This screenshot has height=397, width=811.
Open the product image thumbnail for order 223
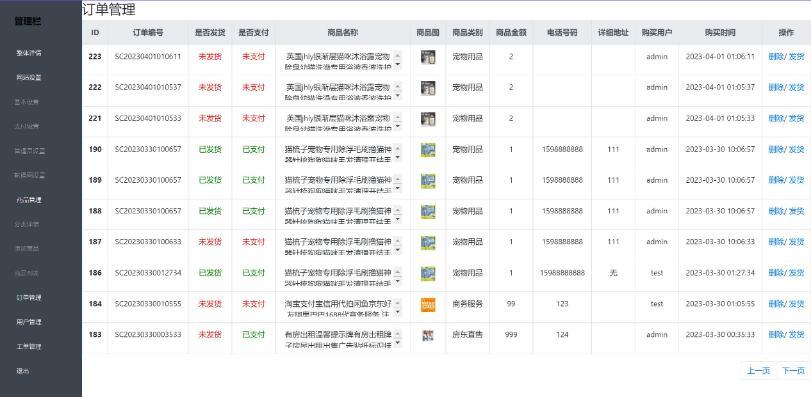coord(428,57)
